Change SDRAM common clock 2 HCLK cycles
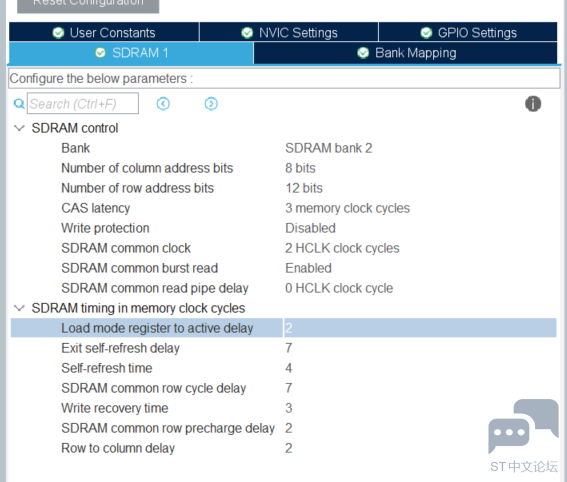Viewport: 567px width, 482px height. (342, 248)
